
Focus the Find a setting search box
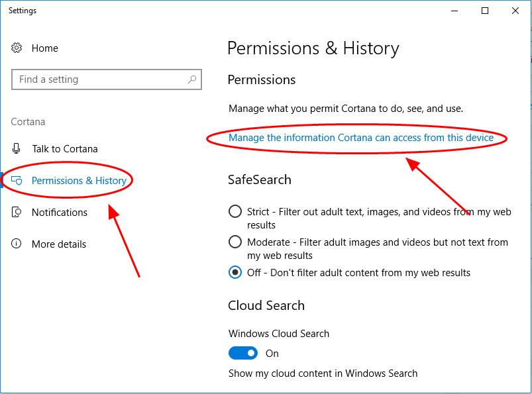click(x=107, y=79)
